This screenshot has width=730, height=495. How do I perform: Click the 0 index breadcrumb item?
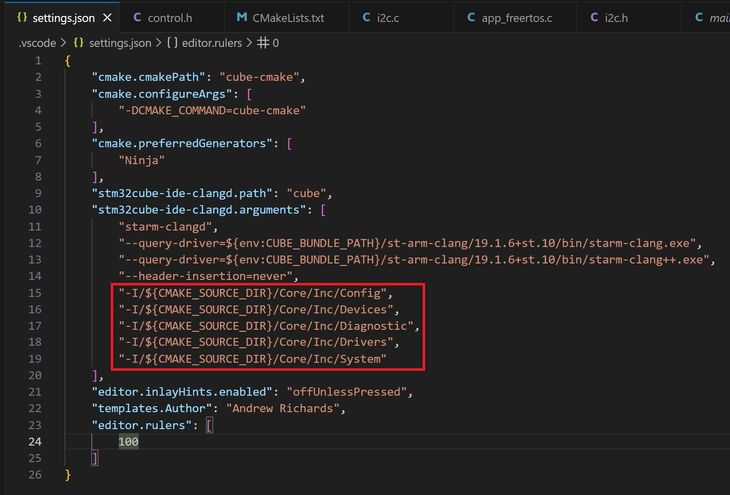276,43
